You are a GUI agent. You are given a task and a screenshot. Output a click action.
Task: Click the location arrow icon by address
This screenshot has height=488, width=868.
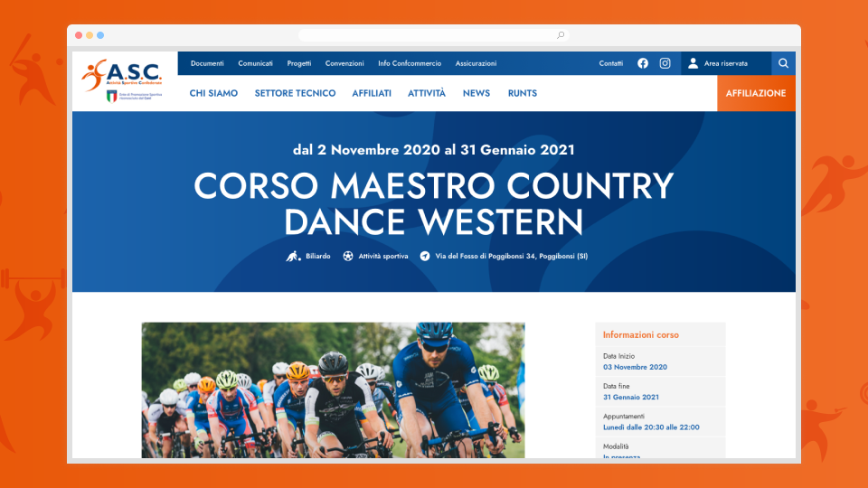(425, 256)
